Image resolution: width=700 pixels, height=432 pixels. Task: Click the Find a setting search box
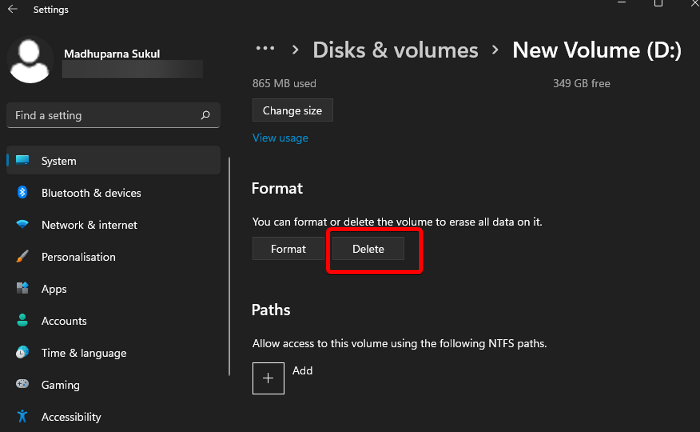tap(105, 116)
